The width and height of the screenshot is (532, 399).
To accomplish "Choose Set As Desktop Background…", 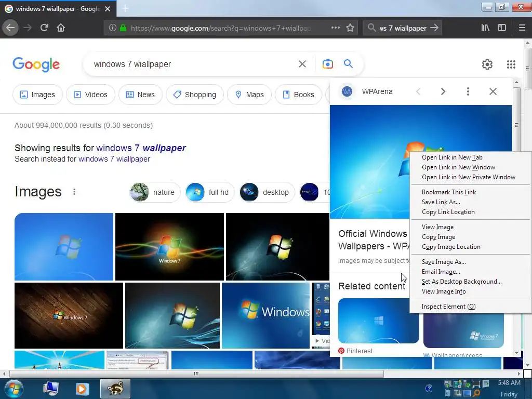I will coord(470,281).
